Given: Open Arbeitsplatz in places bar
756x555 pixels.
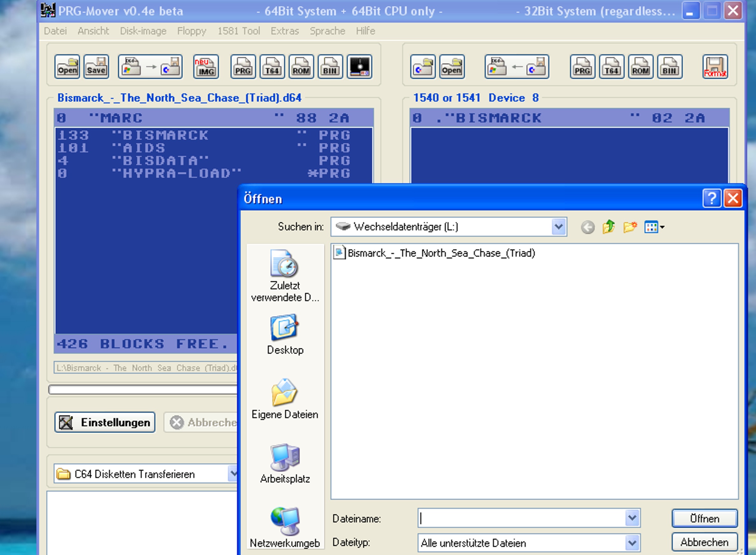Looking at the screenshot, I should coord(285,464).
